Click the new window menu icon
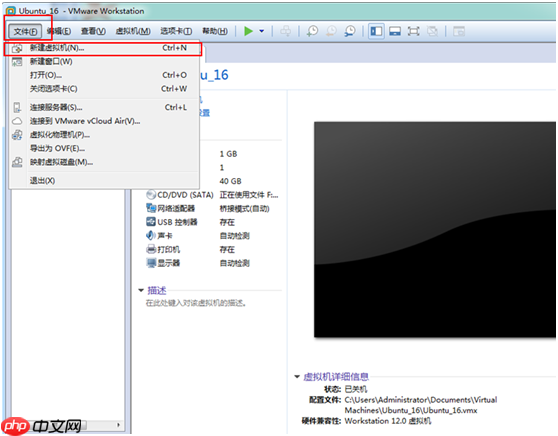Screen dimensions: 558x436 (x=17, y=62)
